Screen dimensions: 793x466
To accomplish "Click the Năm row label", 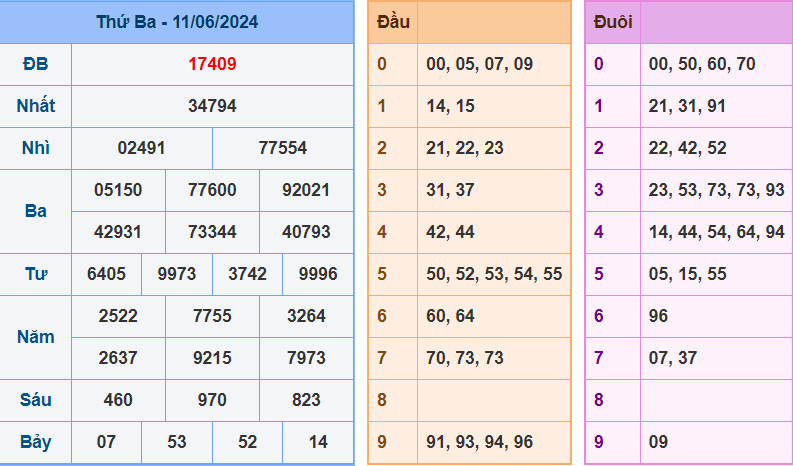I will click(x=35, y=336).
